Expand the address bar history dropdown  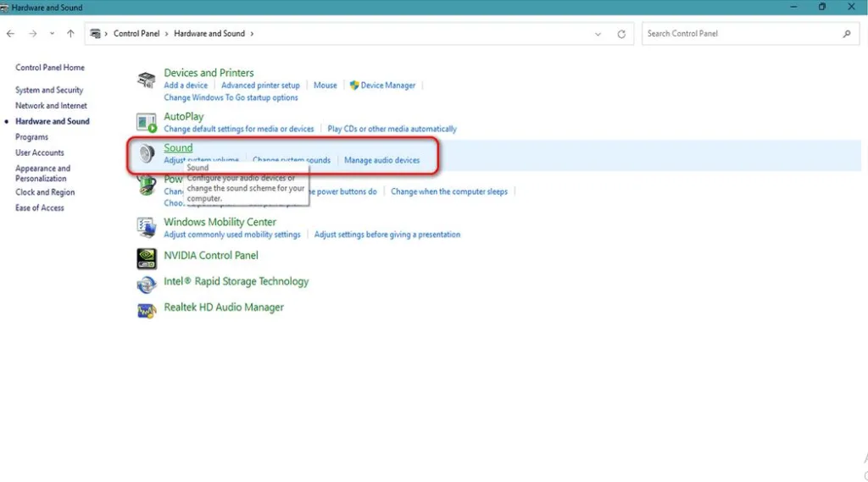click(598, 34)
